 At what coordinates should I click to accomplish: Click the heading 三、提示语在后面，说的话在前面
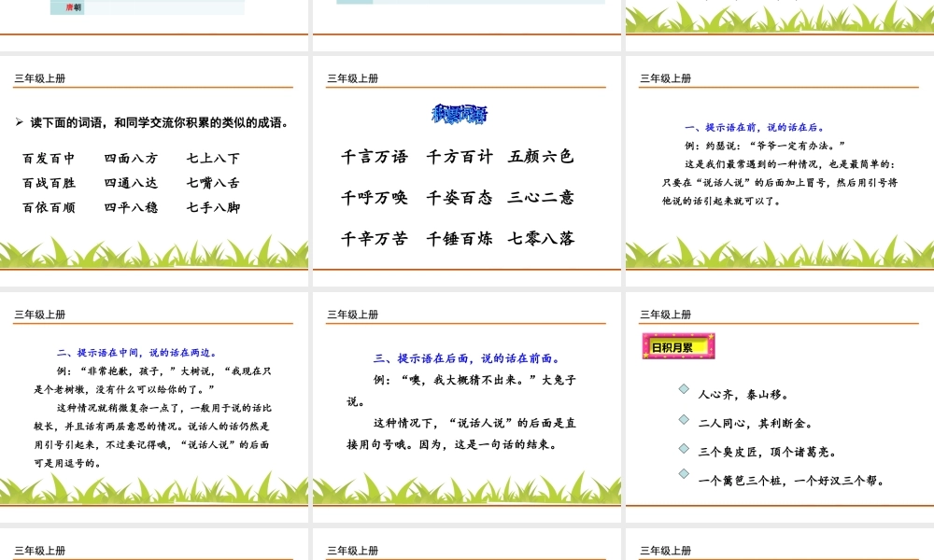pos(465,357)
